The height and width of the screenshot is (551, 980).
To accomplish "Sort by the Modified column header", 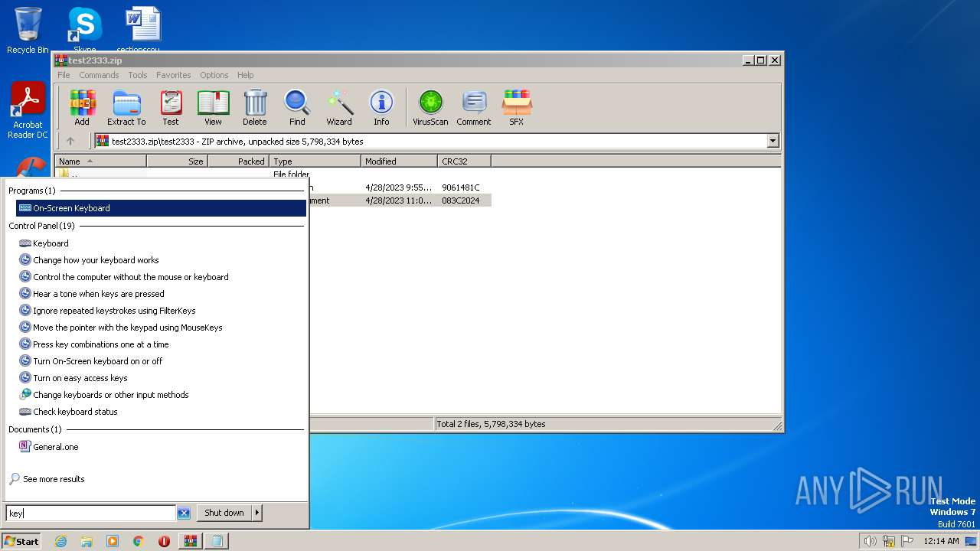I will click(399, 161).
